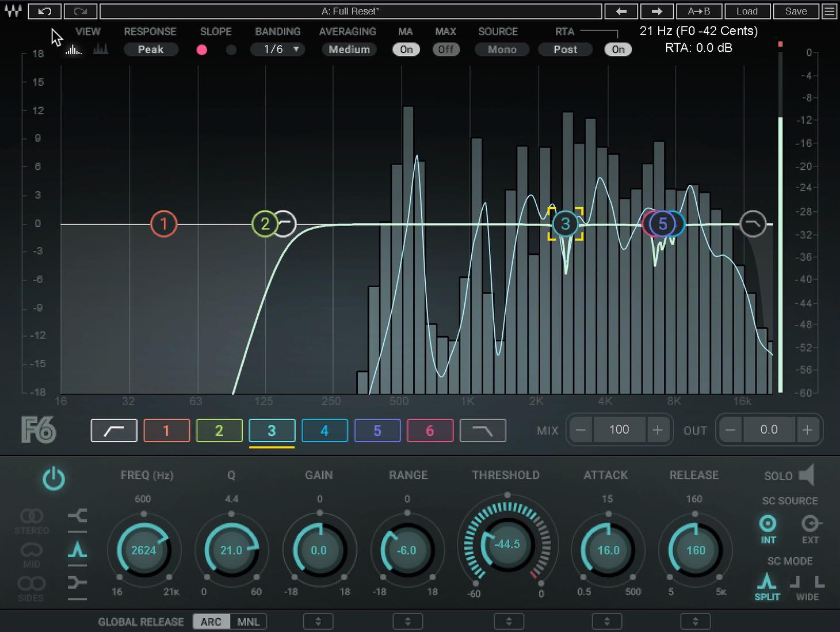
Task: Toggle the band power button
Action: pos(54,479)
